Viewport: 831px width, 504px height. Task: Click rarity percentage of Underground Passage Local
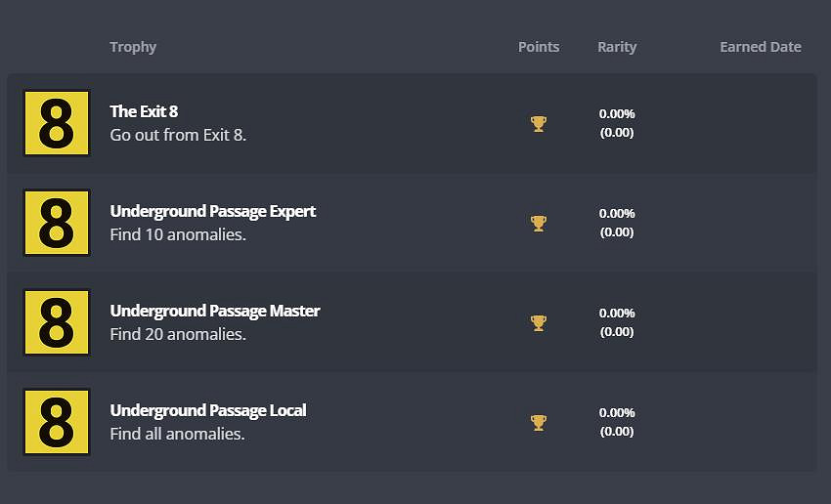pos(617,412)
